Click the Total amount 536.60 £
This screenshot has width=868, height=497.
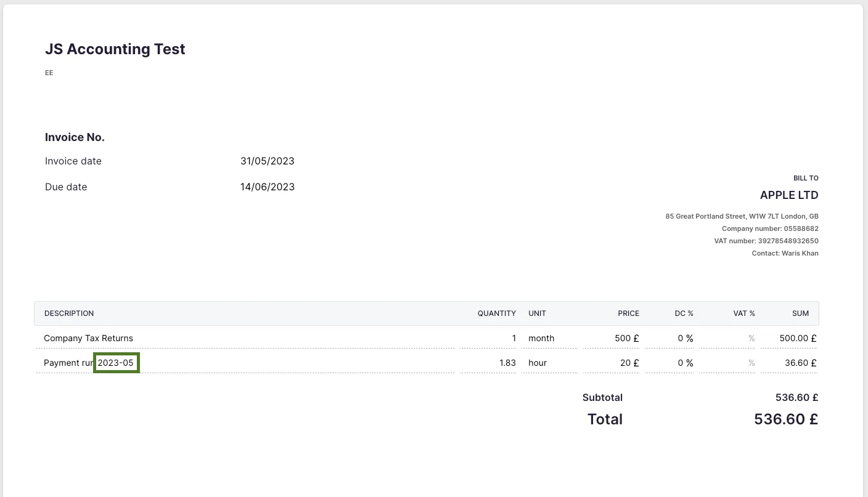785,419
